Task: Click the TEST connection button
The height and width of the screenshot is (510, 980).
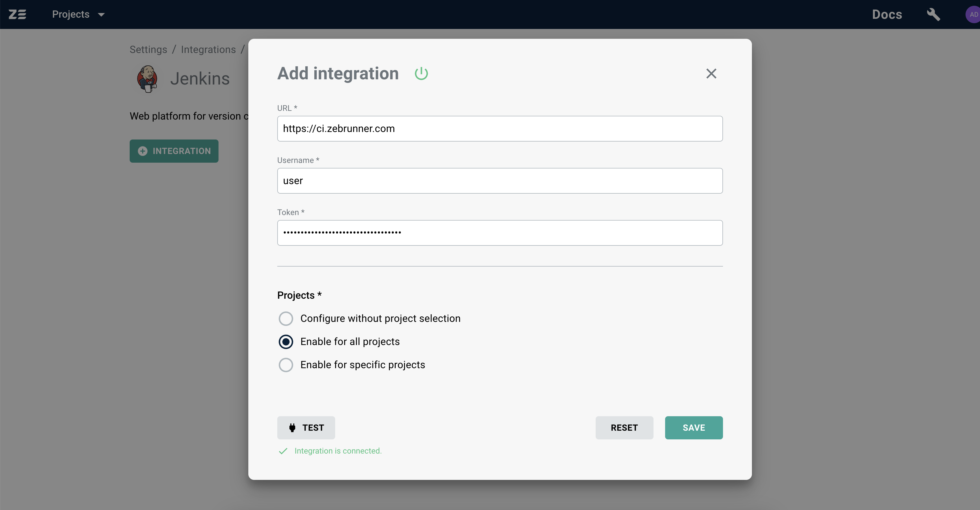Action: click(x=306, y=428)
